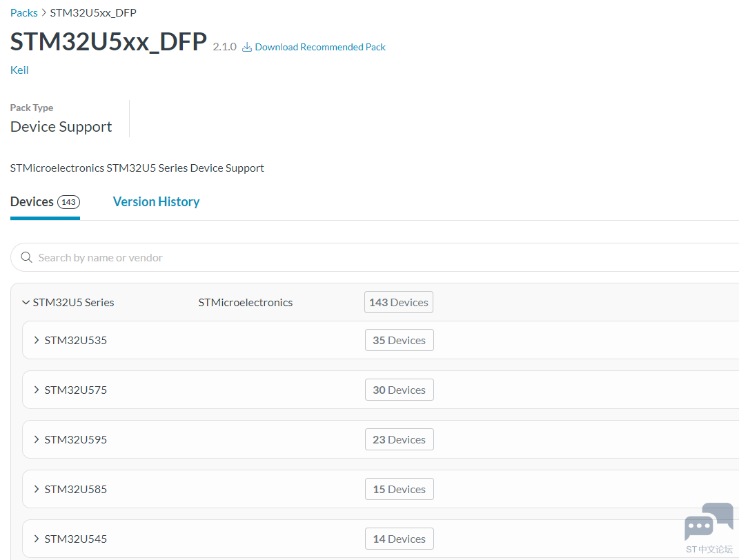The image size is (739, 560).
Task: Click the 143 Devices badge
Action: (x=399, y=302)
